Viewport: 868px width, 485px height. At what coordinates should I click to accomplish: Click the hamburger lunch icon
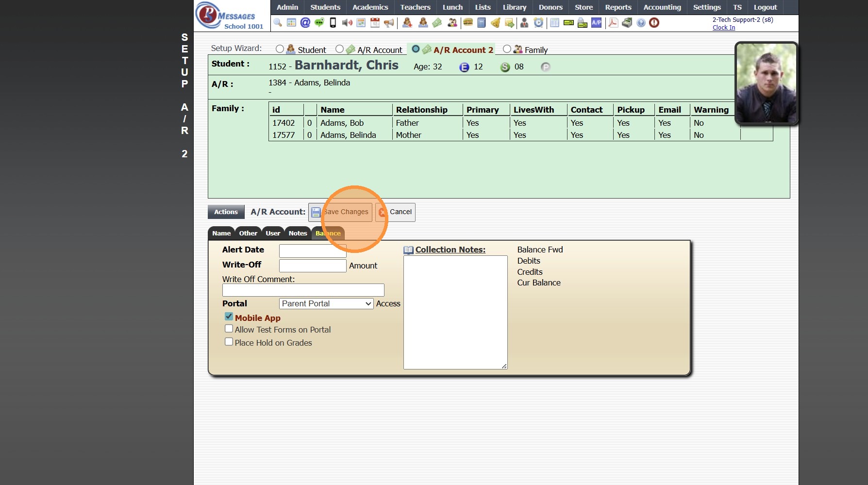click(468, 22)
